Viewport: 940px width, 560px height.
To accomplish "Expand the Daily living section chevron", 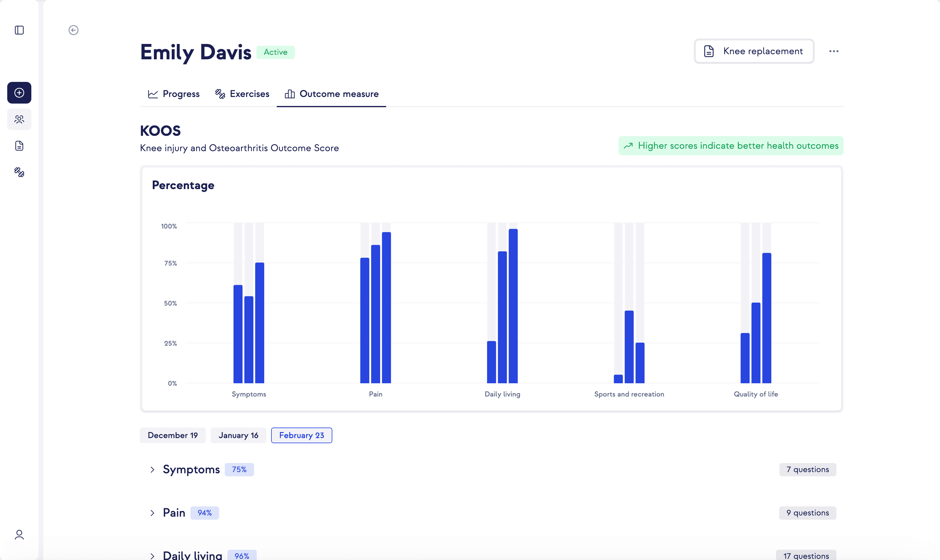I will (x=152, y=555).
